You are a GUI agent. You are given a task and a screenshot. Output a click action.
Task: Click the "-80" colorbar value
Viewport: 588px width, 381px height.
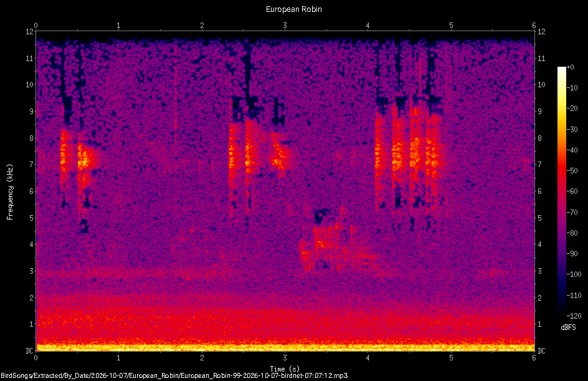click(572, 233)
